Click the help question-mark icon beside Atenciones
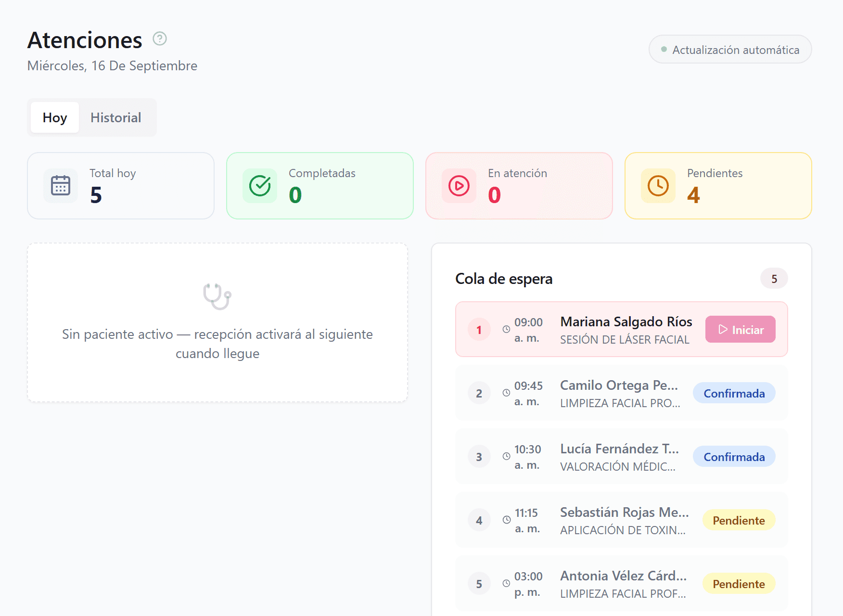843x616 pixels. [x=160, y=38]
